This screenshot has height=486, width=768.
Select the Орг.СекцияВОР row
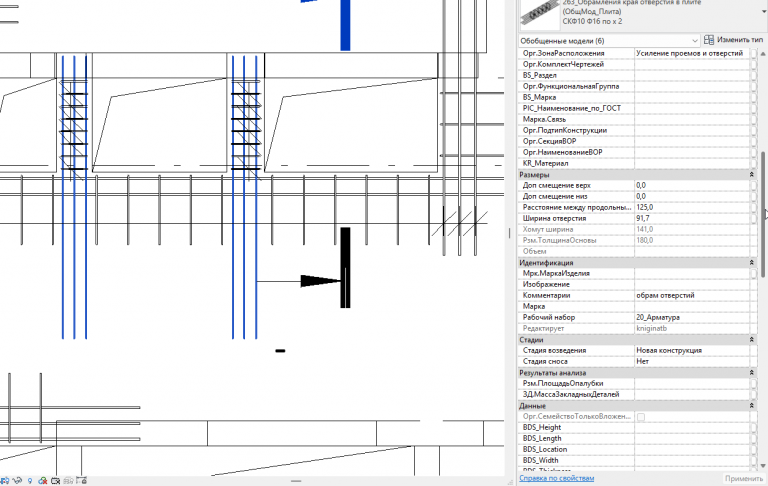click(638, 141)
